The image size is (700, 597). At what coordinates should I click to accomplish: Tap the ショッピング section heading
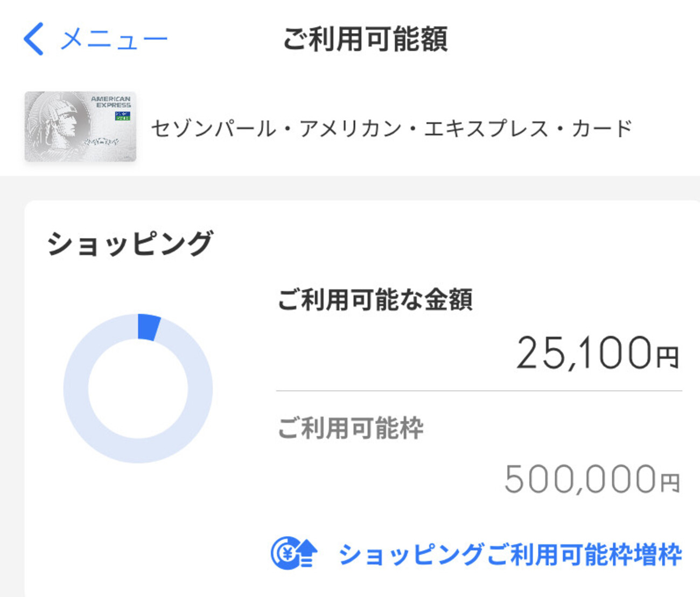(x=130, y=243)
